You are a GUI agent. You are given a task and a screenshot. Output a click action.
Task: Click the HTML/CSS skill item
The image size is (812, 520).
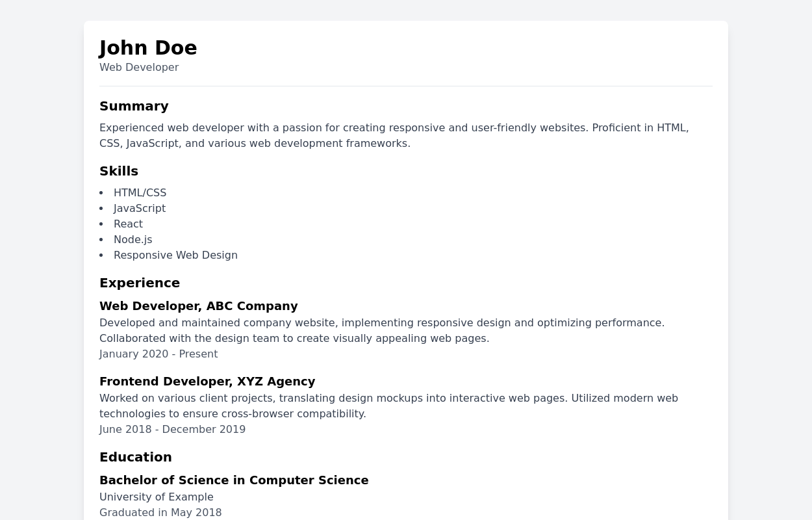(140, 193)
